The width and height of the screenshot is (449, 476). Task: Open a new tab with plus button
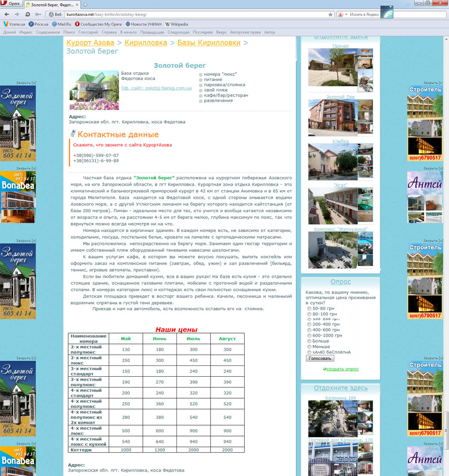[85, 4]
